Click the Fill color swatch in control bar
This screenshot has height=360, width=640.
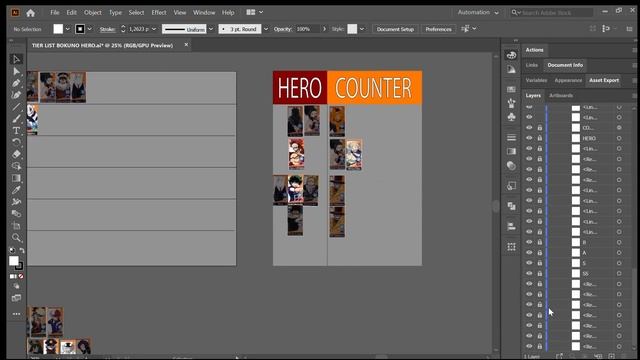[x=58, y=29]
